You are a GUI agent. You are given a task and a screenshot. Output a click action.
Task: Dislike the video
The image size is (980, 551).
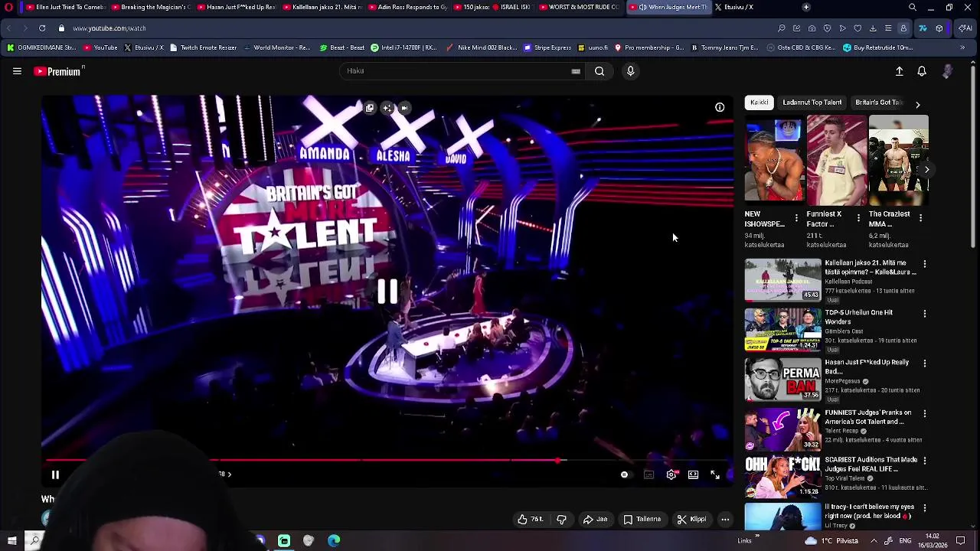tap(561, 520)
